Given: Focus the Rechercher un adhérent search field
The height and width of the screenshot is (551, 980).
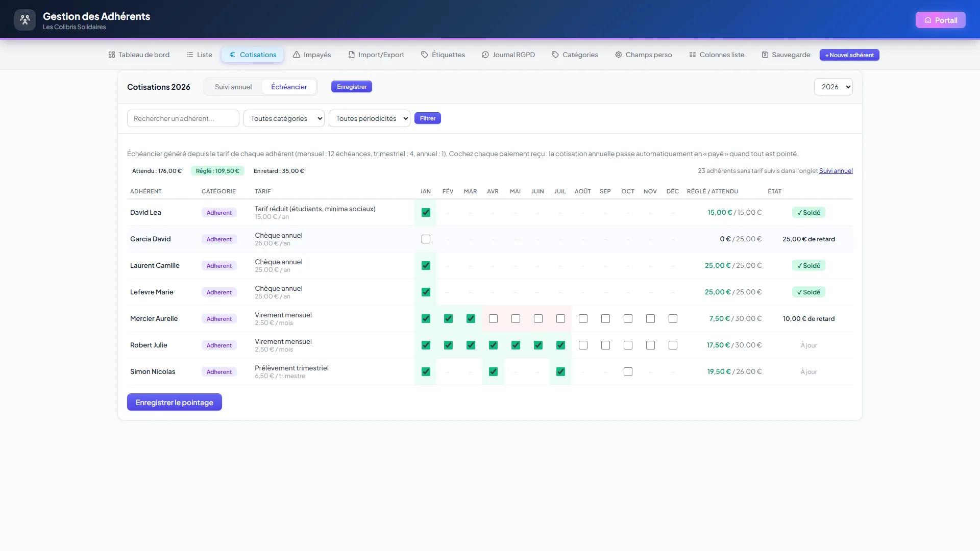Looking at the screenshot, I should 183,118.
